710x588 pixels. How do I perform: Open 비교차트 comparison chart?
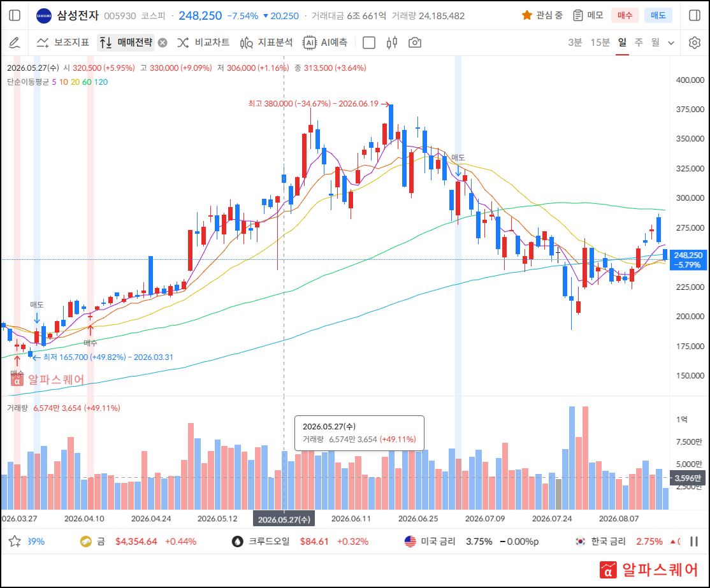pos(203,43)
